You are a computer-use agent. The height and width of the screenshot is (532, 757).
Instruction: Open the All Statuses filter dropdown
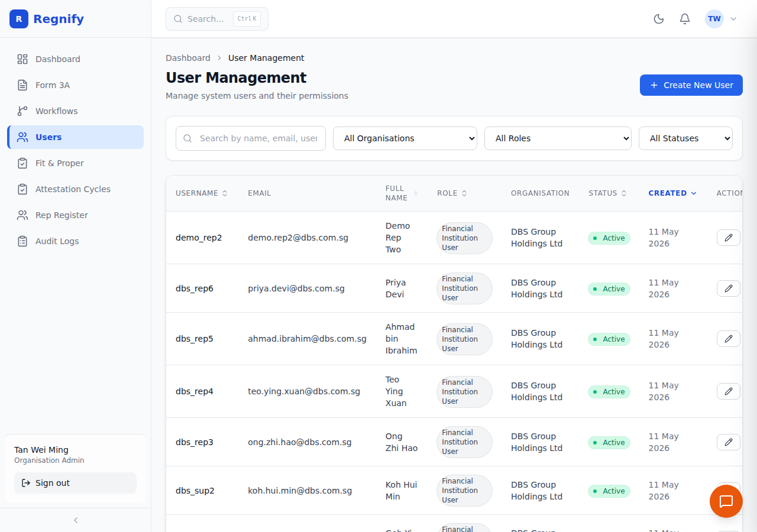685,138
